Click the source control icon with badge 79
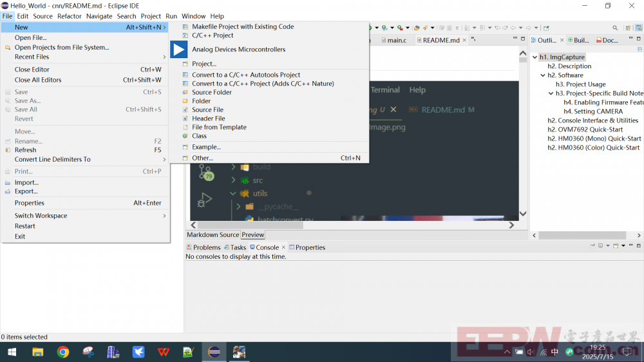Viewport: 644px width, 362px height. tap(206, 172)
